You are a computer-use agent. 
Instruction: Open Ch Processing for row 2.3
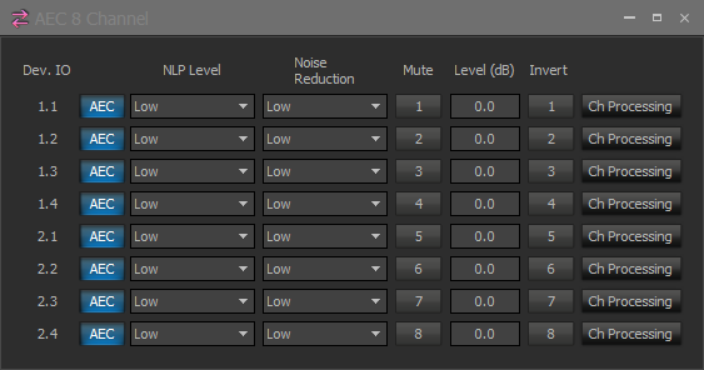[631, 301]
